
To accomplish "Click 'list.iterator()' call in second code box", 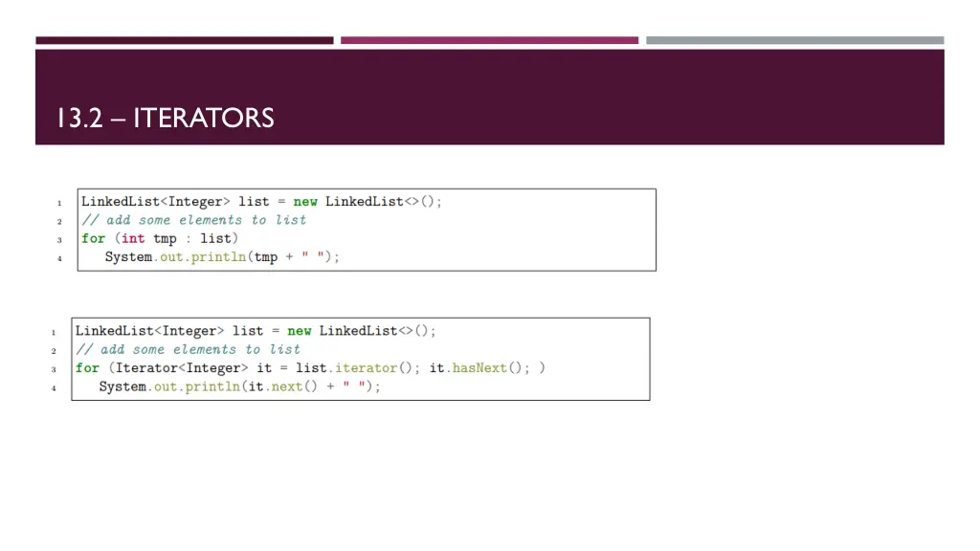I will 354,368.
